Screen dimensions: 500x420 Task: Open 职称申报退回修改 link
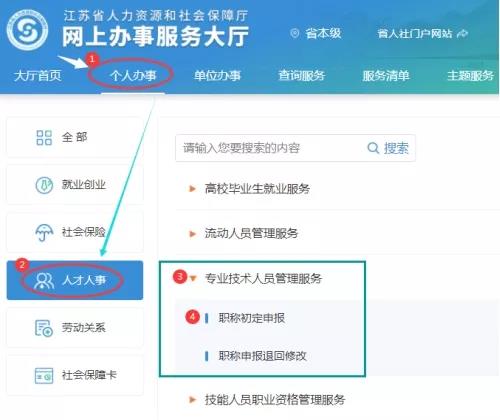point(262,356)
